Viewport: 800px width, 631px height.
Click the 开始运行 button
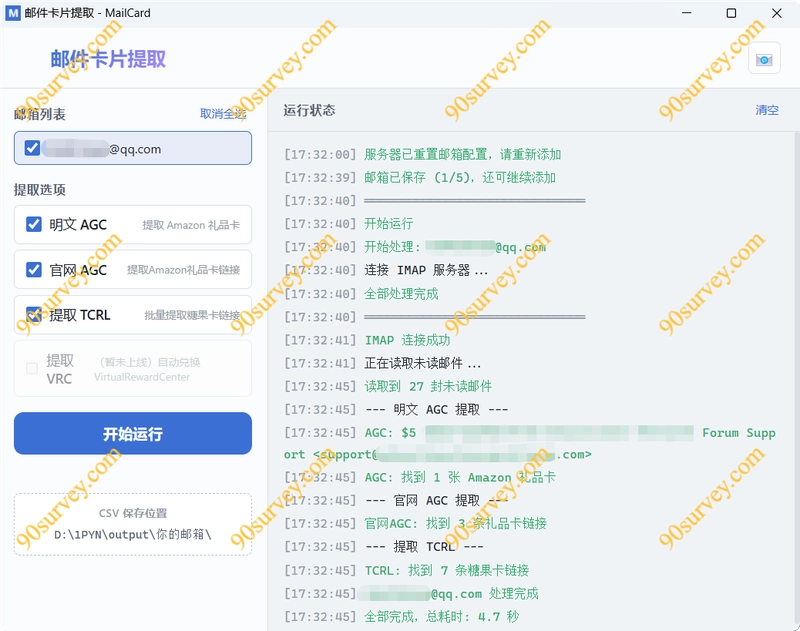[x=133, y=433]
